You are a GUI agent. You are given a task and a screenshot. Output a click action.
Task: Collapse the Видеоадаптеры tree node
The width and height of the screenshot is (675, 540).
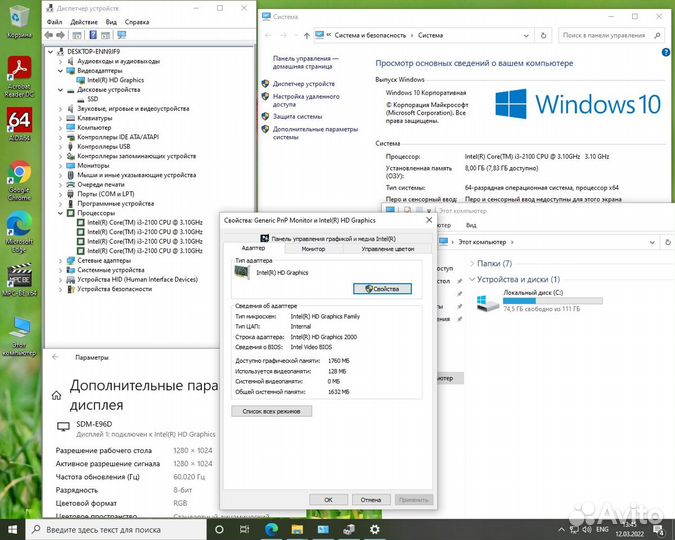61,71
